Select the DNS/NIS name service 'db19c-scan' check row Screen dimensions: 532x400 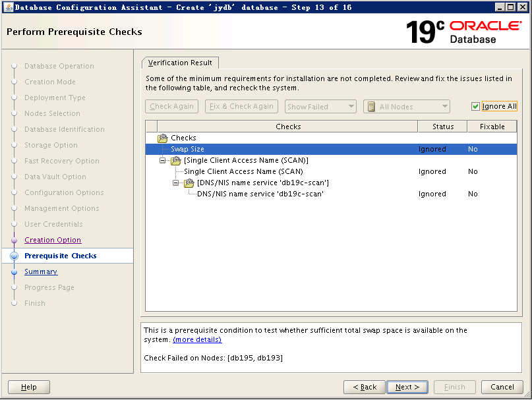(x=331, y=194)
